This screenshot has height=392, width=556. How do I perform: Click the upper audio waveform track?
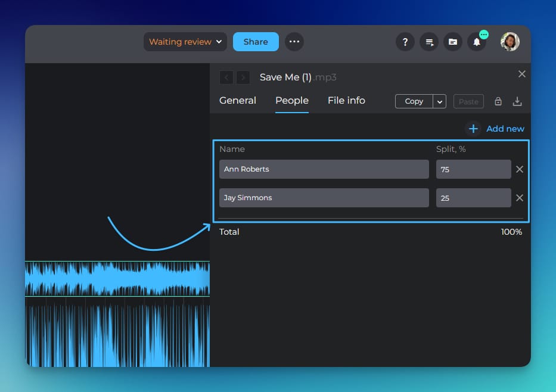(117, 279)
